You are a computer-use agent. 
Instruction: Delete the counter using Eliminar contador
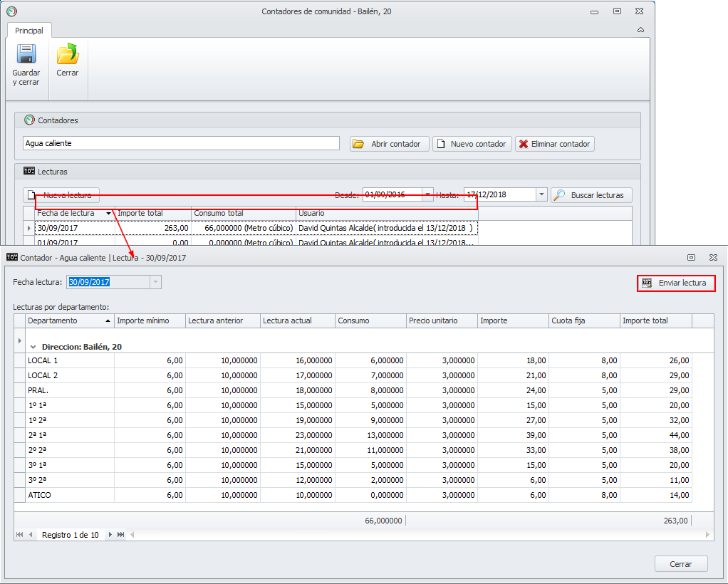(x=554, y=144)
